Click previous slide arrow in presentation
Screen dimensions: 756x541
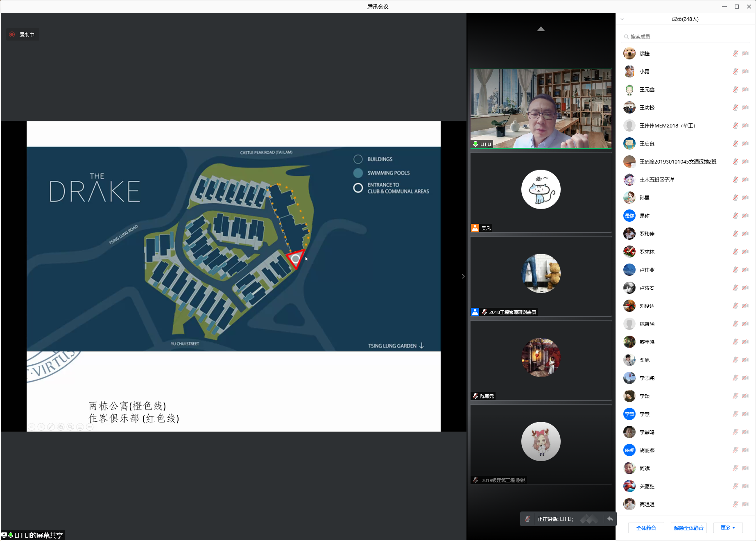point(32,427)
